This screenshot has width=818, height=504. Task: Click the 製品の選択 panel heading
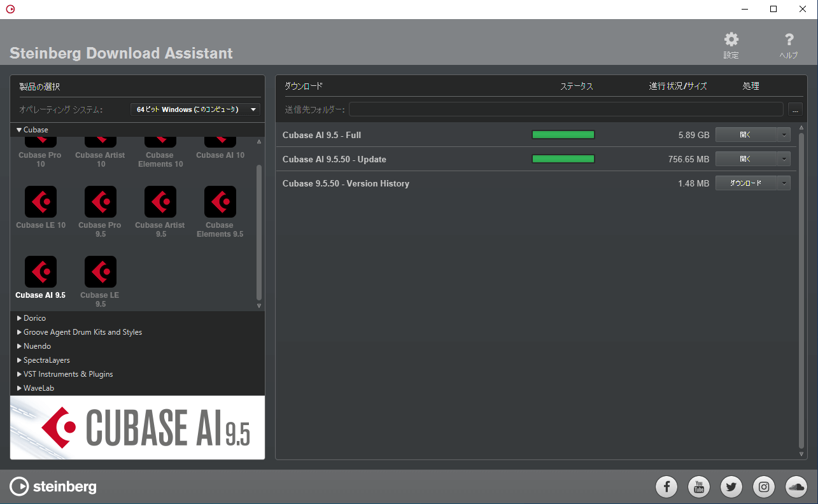39,87
